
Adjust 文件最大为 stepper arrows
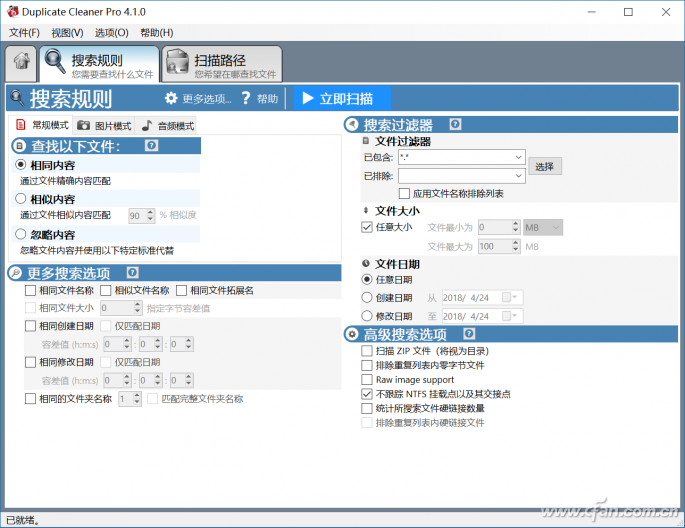(x=515, y=246)
